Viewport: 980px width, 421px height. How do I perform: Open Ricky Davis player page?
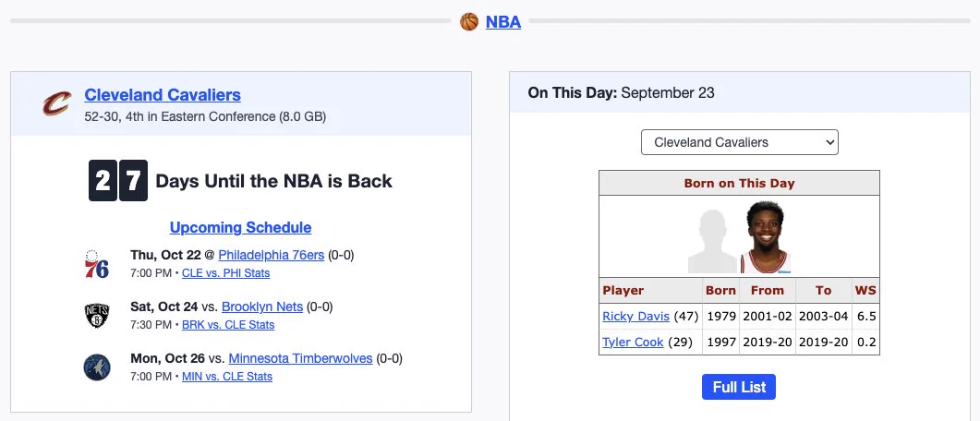tap(635, 316)
